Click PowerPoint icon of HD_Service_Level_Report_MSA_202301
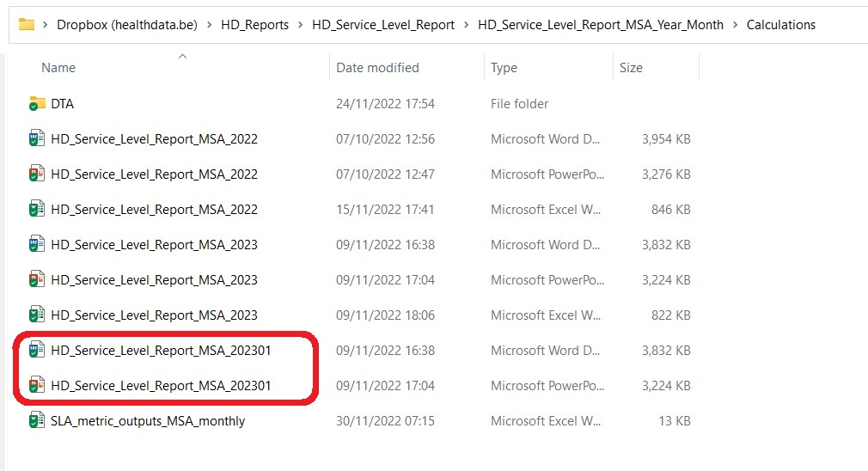The width and height of the screenshot is (868, 471). [37, 385]
